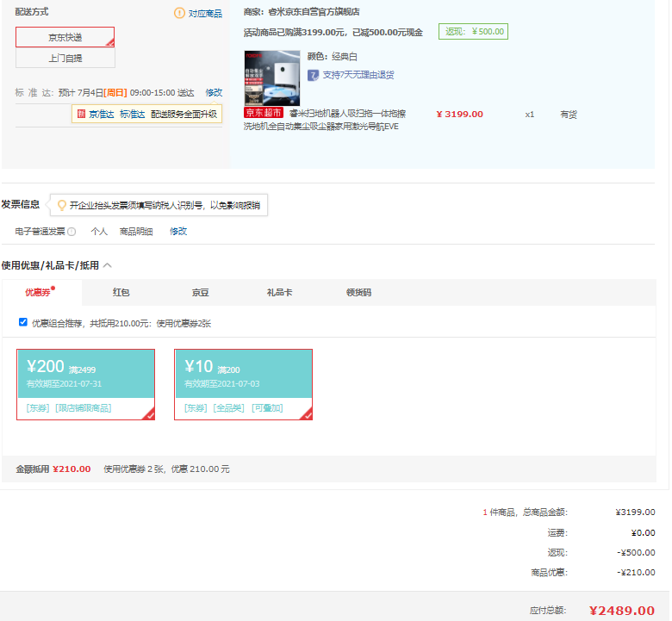The image size is (672, 621).
Task: Click the 应付总额 ¥2489.00 total
Action: click(622, 611)
